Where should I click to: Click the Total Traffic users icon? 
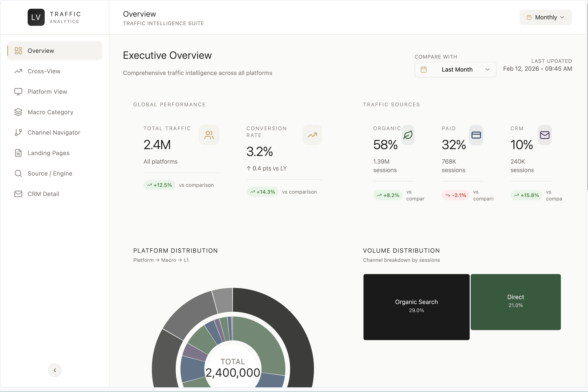(x=209, y=135)
